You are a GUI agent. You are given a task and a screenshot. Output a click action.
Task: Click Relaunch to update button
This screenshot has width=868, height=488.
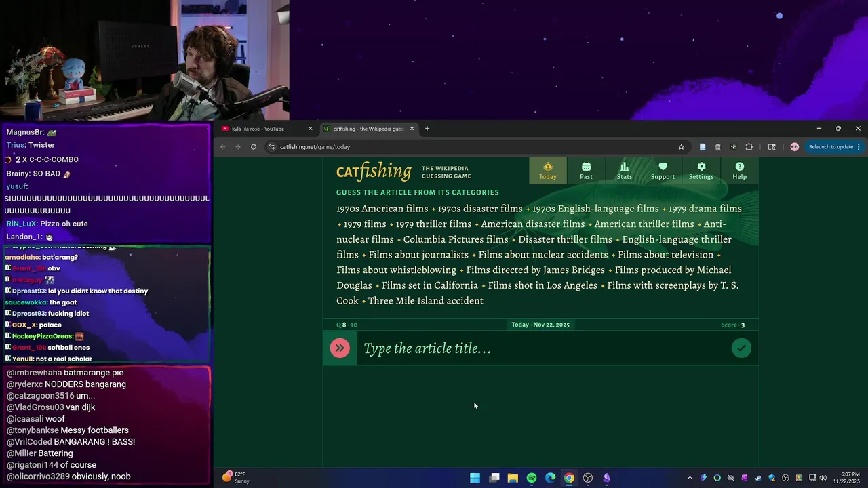(831, 146)
